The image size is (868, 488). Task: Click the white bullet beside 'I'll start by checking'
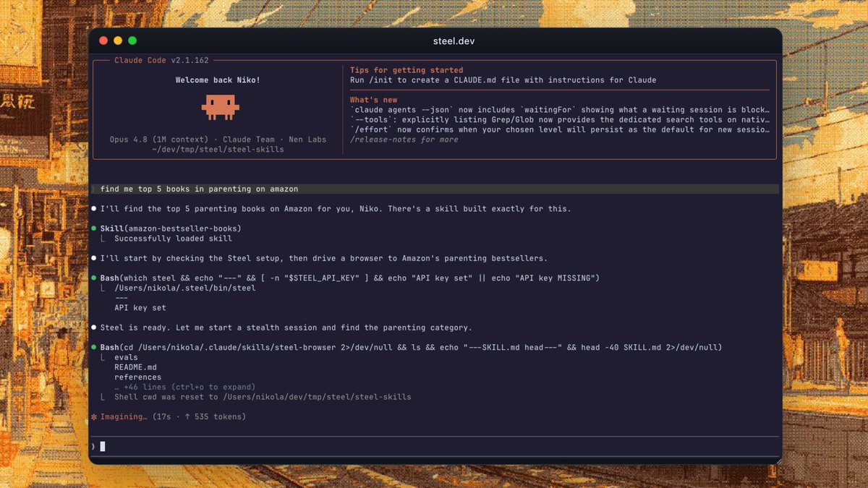94,258
